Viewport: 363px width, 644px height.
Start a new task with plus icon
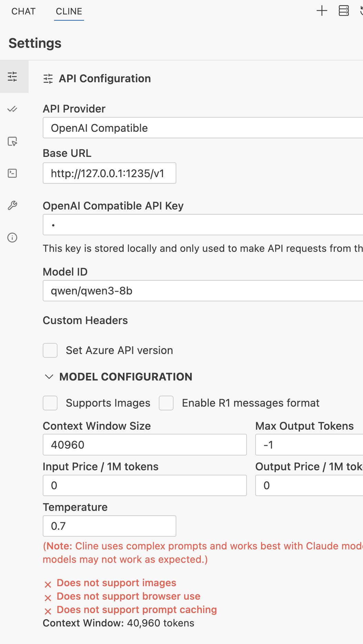[x=322, y=11]
